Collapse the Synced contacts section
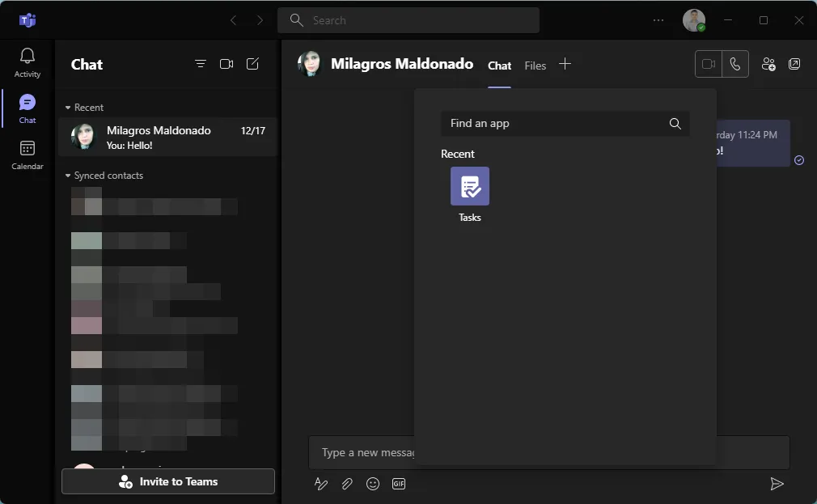 coord(69,176)
